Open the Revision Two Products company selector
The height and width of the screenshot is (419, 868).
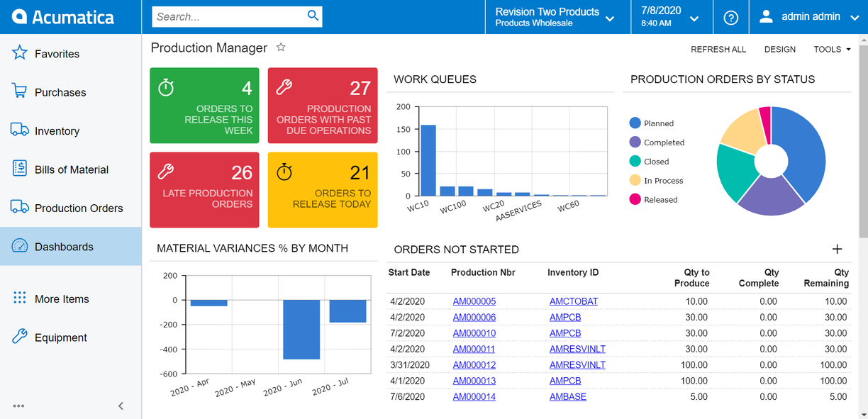pos(554,17)
